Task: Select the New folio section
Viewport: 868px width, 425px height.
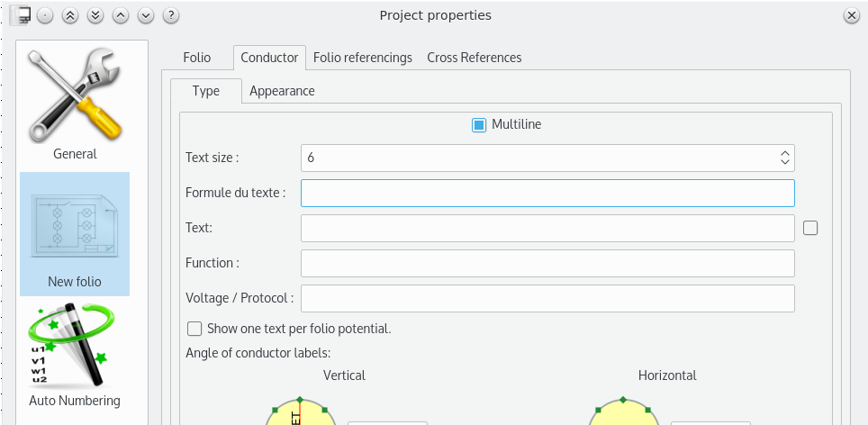Action: tap(75, 234)
